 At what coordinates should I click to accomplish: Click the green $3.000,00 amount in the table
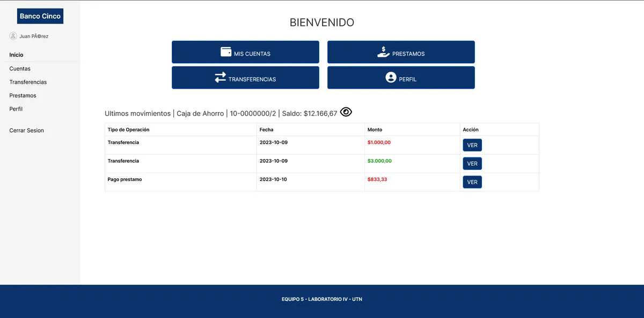[x=380, y=161]
